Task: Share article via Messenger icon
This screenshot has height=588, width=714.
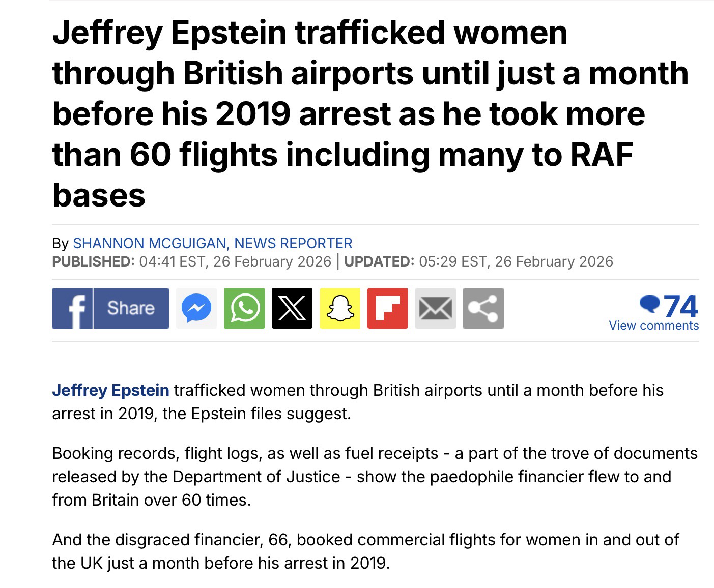Action: click(x=196, y=308)
